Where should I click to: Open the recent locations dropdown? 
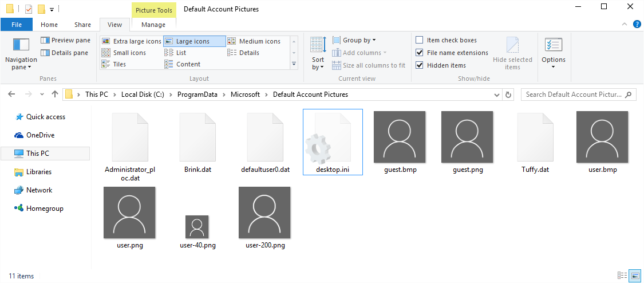(x=42, y=95)
